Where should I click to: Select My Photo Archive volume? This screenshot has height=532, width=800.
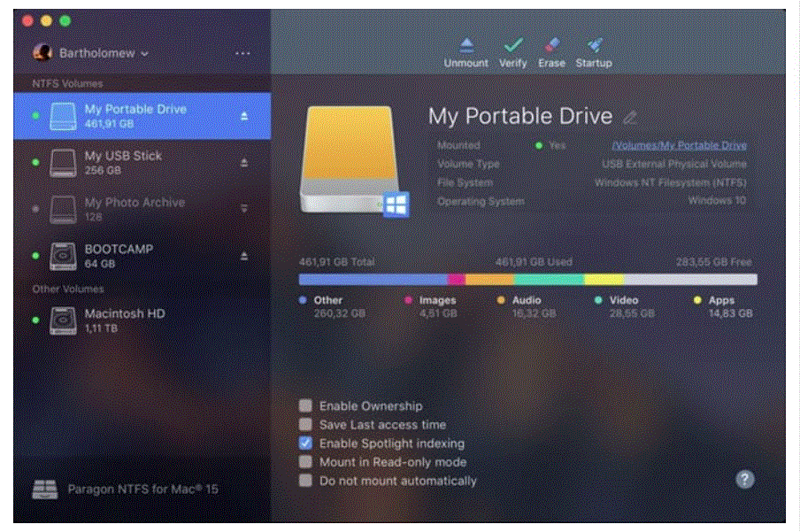[x=142, y=209]
